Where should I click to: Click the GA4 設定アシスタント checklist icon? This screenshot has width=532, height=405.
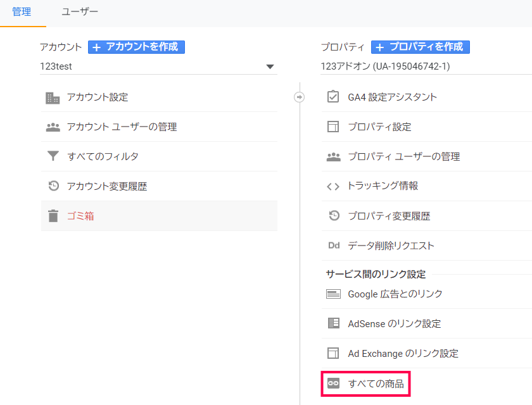(x=333, y=97)
